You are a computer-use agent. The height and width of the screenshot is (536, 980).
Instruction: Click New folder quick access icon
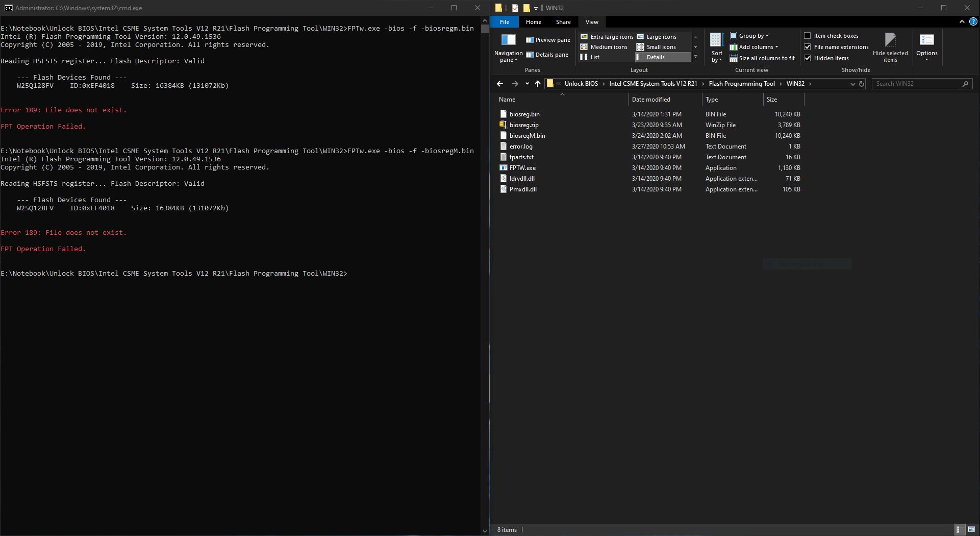526,8
